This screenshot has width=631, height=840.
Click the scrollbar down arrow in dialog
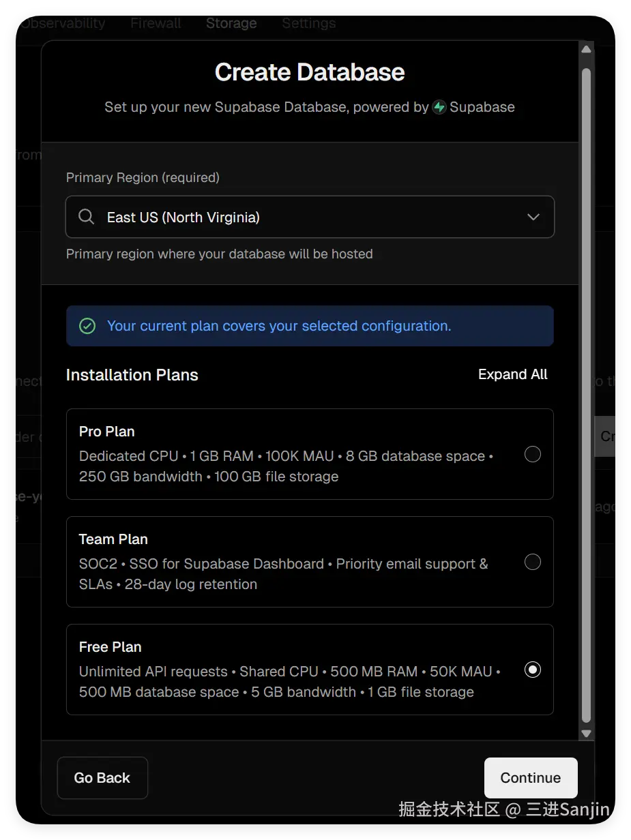[x=586, y=734]
